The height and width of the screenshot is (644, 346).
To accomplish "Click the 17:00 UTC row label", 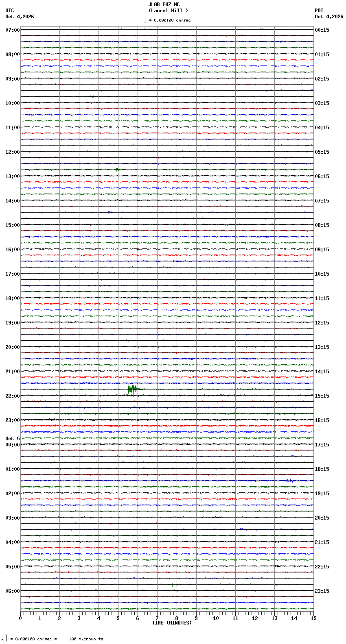I will tap(13, 274).
